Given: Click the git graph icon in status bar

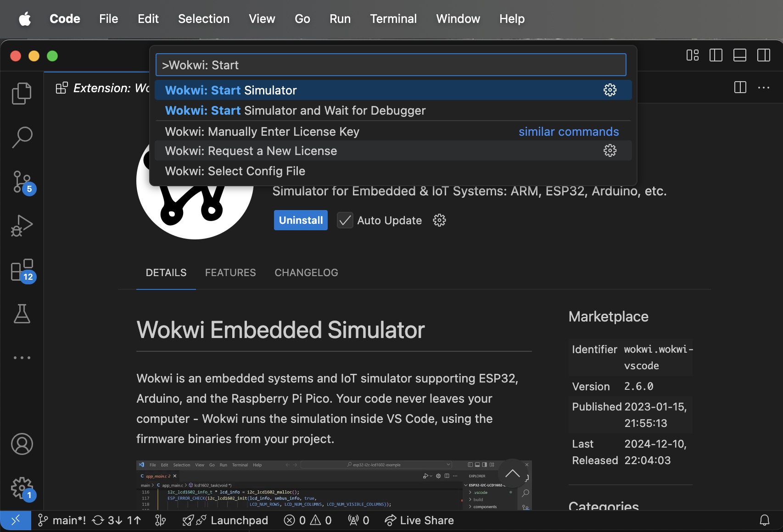Looking at the screenshot, I should [160, 521].
